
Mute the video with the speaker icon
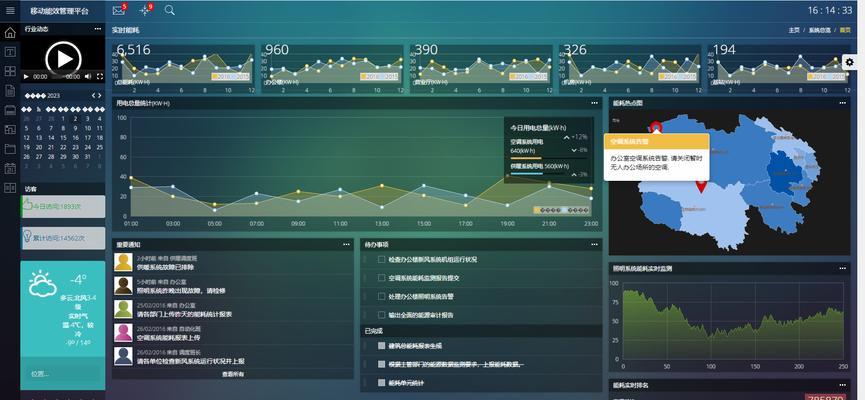tap(88, 77)
